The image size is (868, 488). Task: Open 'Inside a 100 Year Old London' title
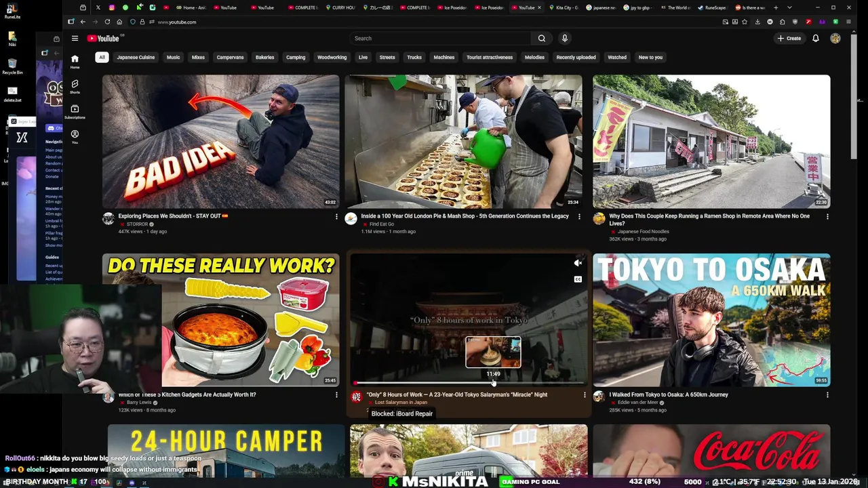tap(465, 216)
